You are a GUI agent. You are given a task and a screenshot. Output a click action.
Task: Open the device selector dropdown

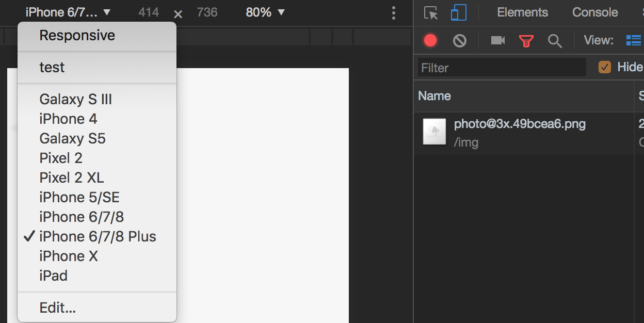[x=68, y=12]
